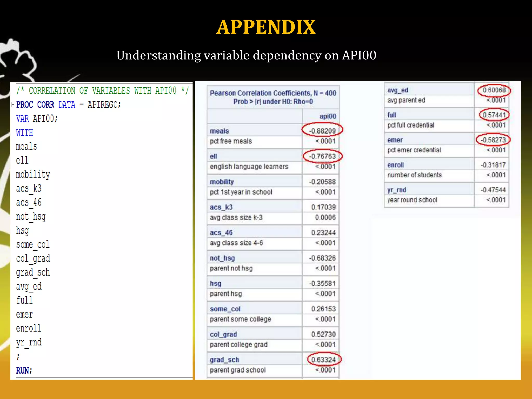Click the col_grad correlation value 0.52730
The height and width of the screenshot is (399, 532).
tap(323, 334)
